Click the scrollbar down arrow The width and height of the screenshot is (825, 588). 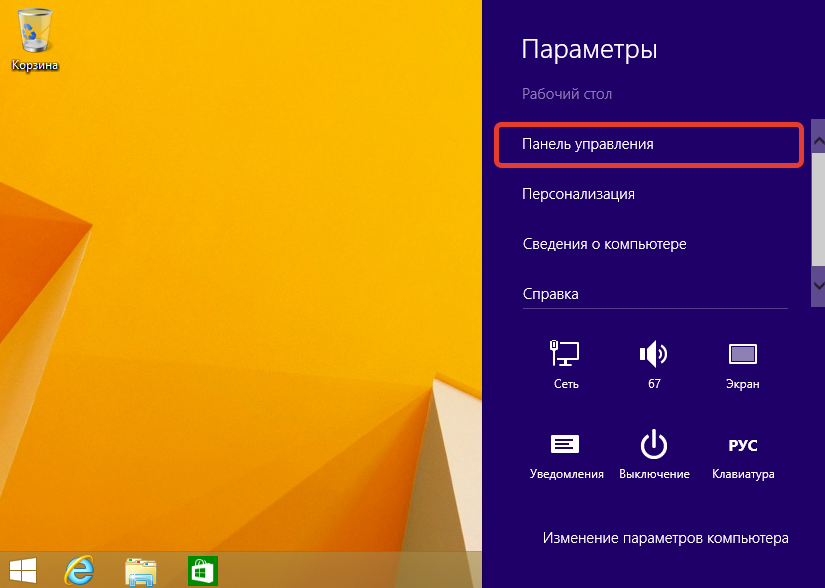(x=818, y=286)
